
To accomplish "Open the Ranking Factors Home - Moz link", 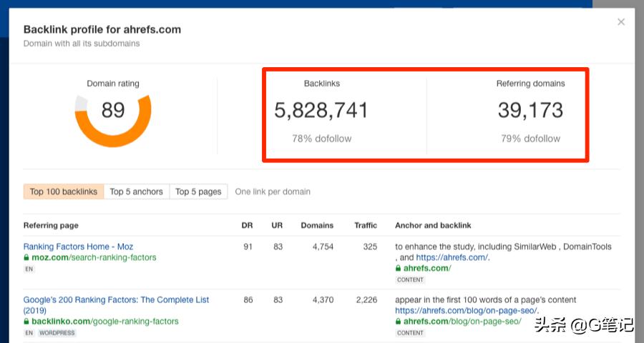I will click(x=78, y=247).
